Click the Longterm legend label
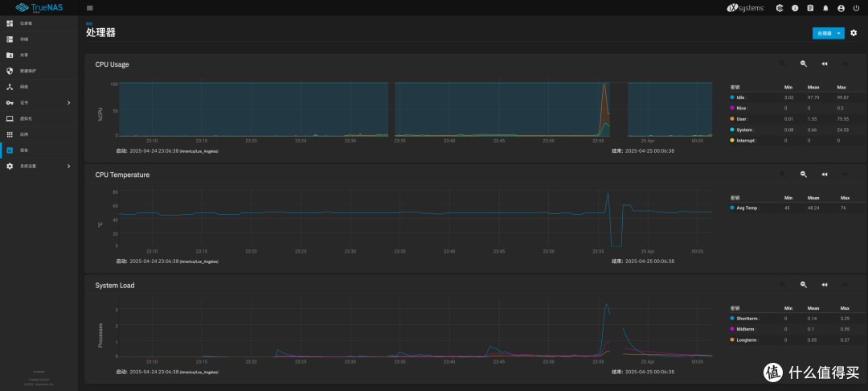868x391 pixels. 747,340
